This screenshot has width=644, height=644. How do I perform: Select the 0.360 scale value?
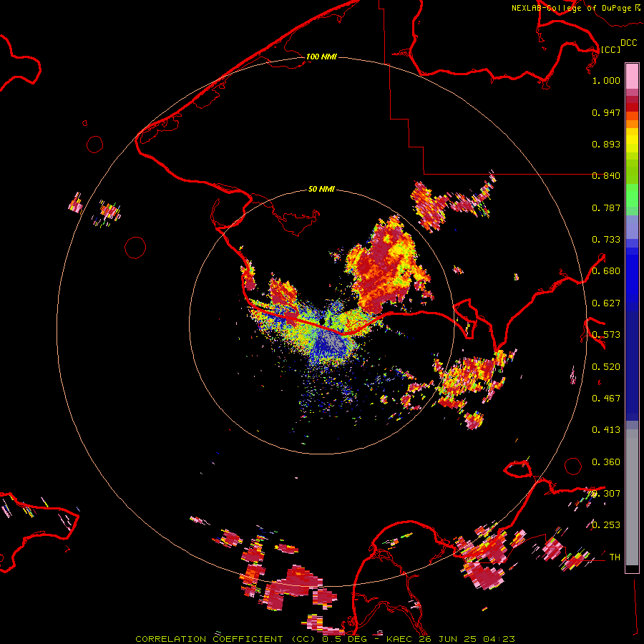(x=606, y=462)
